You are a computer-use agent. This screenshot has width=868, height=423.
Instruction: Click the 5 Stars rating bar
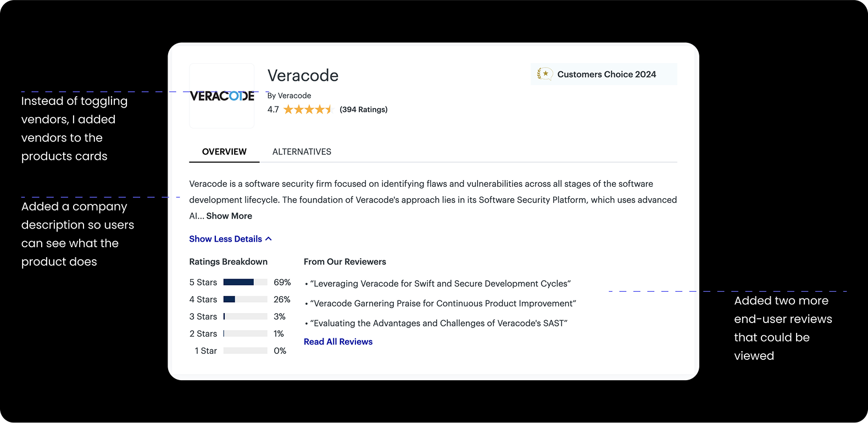click(x=245, y=282)
